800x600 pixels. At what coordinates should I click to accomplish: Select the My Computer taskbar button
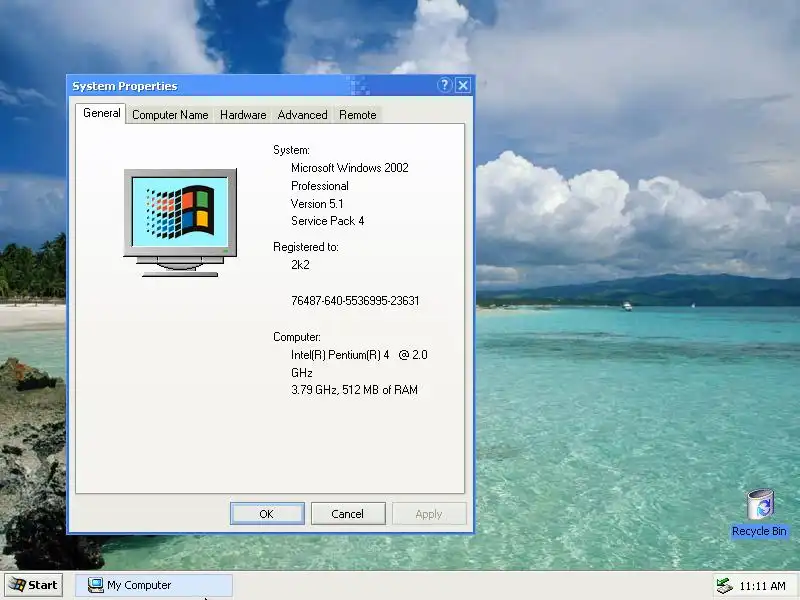[154, 585]
